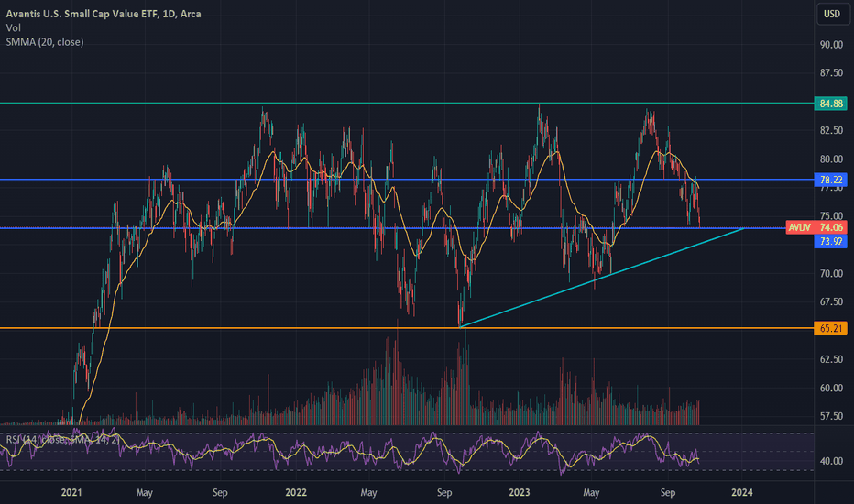This screenshot has width=854, height=504.
Task: Select the 65.21 orange price label
Action: point(830,329)
